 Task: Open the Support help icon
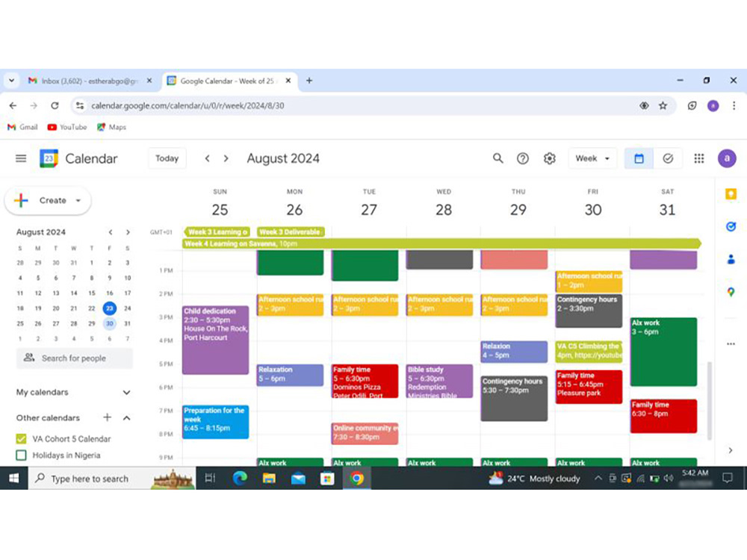click(523, 158)
